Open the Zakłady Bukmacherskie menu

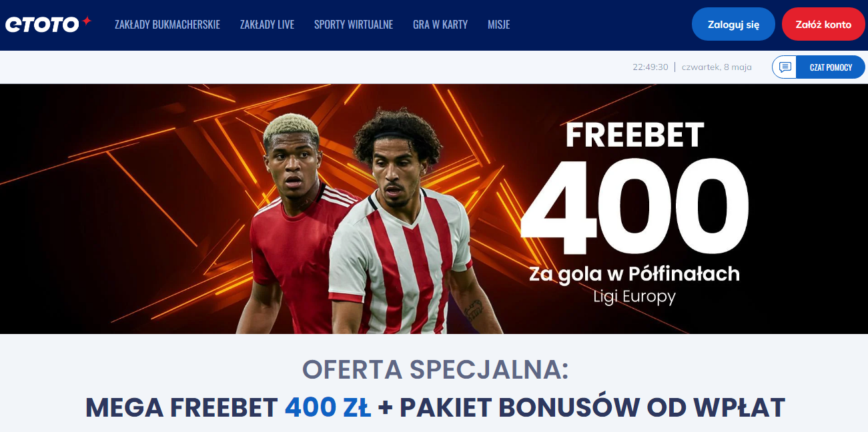click(167, 25)
